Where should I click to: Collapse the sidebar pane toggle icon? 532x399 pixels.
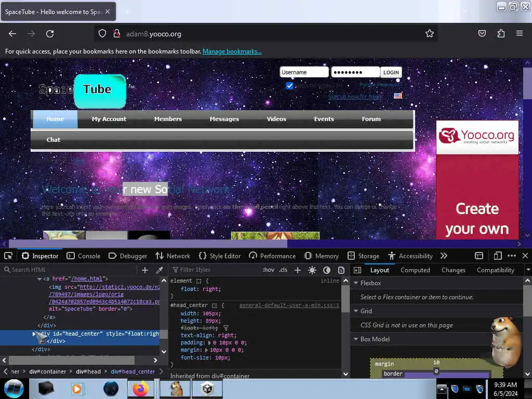click(x=357, y=270)
